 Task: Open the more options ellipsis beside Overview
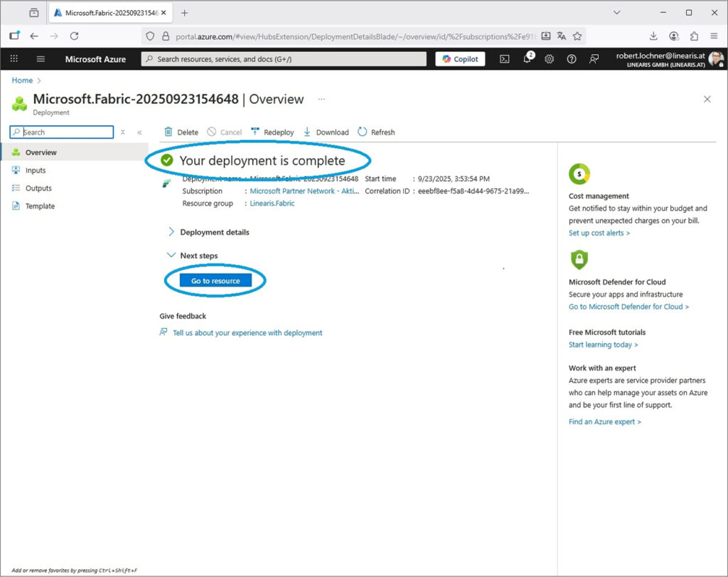click(x=321, y=99)
